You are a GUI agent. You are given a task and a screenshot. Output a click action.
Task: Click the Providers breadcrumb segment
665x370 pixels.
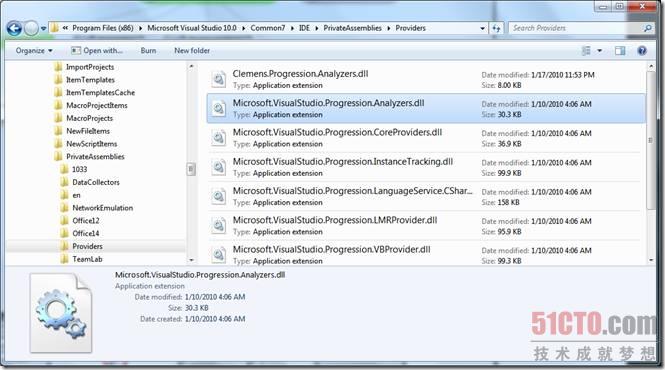pyautogui.click(x=410, y=28)
